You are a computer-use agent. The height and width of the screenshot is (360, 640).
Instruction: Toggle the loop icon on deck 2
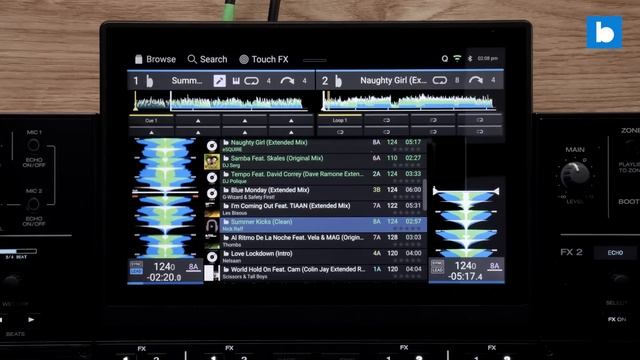[440, 80]
